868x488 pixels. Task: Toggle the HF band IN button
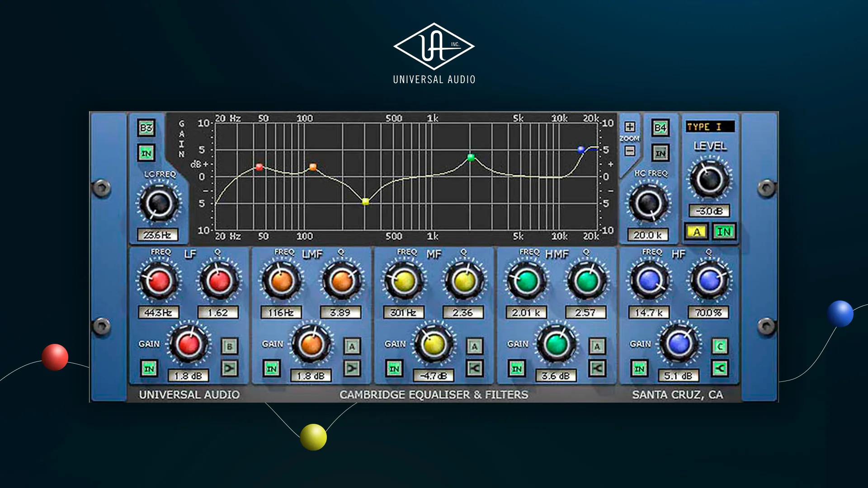click(x=639, y=368)
